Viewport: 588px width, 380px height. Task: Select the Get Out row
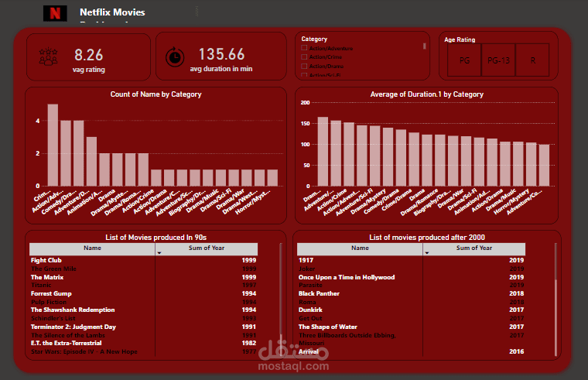(412, 319)
